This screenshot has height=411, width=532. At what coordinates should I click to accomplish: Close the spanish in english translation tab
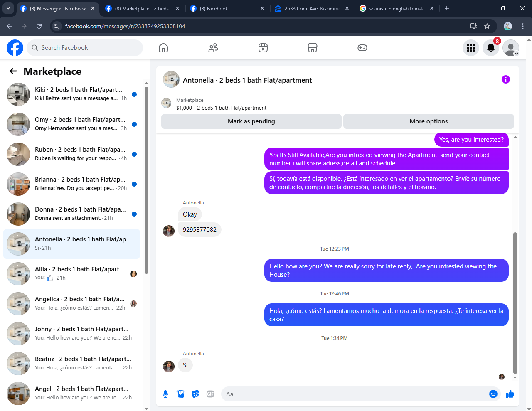pyautogui.click(x=432, y=8)
